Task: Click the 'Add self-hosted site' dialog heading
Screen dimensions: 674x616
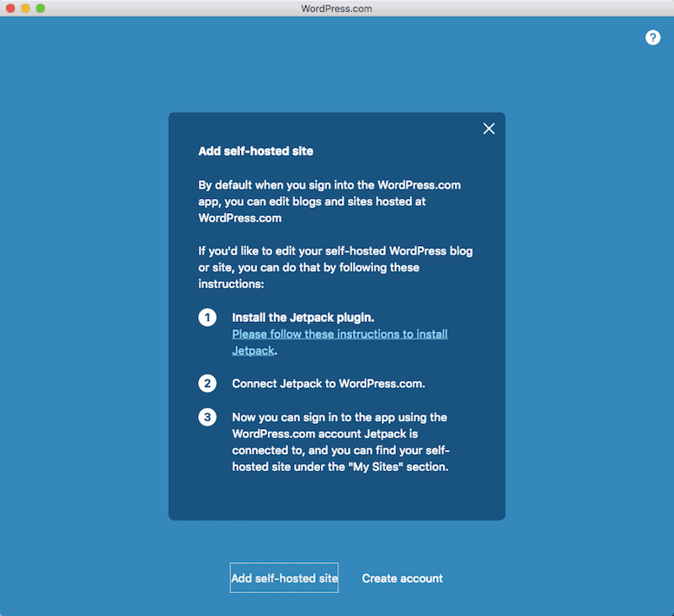Action: click(x=256, y=151)
